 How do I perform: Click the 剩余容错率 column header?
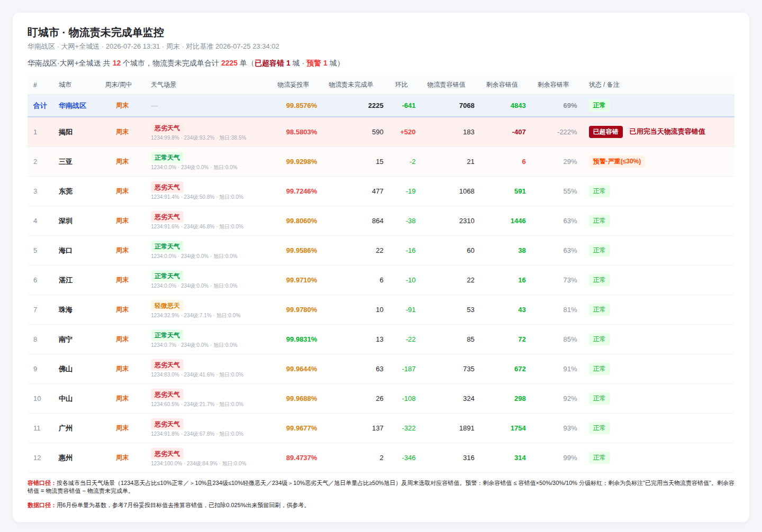coord(553,85)
